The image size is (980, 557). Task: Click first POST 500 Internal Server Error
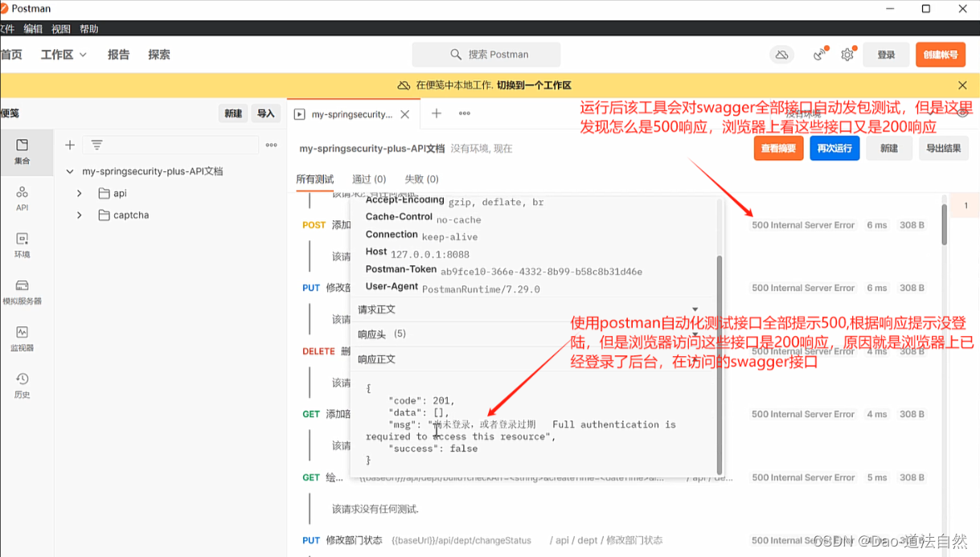(x=803, y=225)
